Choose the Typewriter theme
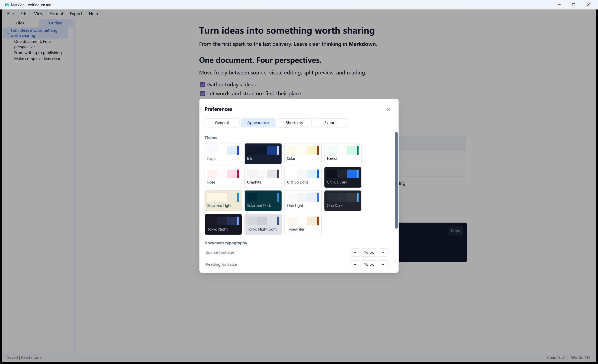Screen dimensions: 598x364 click(x=303, y=224)
